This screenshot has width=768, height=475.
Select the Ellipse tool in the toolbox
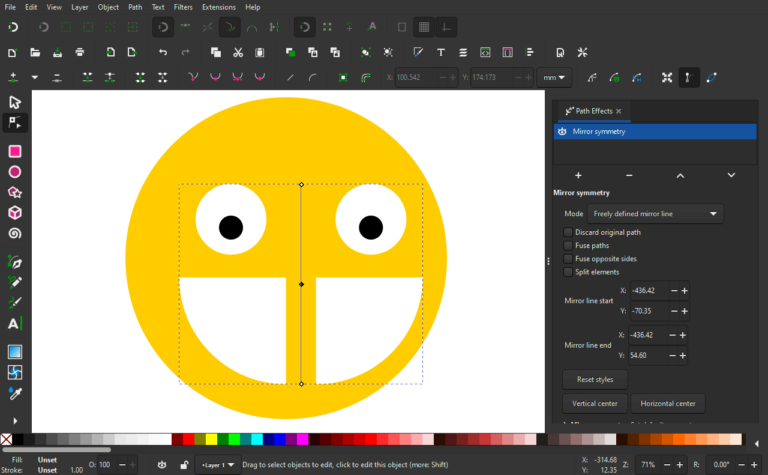coord(15,172)
